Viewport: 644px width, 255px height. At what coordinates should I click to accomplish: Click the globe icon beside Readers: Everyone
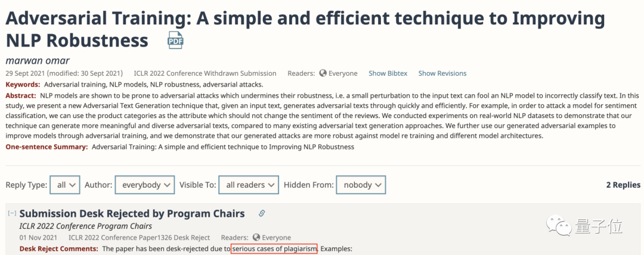(x=323, y=73)
